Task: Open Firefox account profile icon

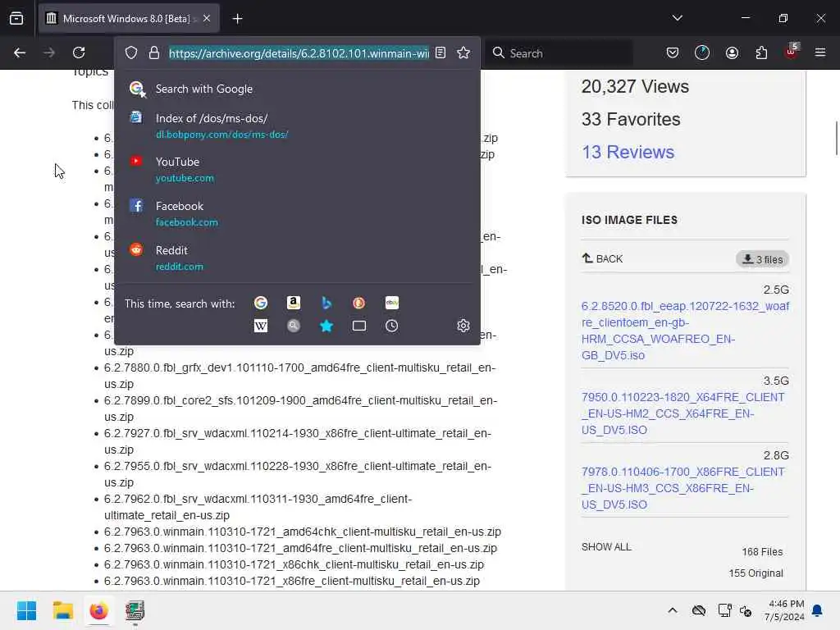Action: 732,52
